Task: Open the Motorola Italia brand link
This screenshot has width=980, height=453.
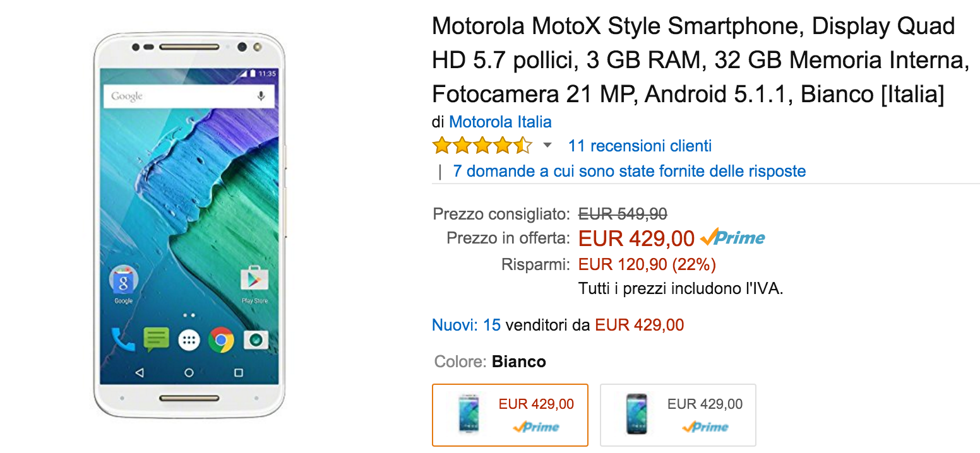Action: click(x=500, y=122)
